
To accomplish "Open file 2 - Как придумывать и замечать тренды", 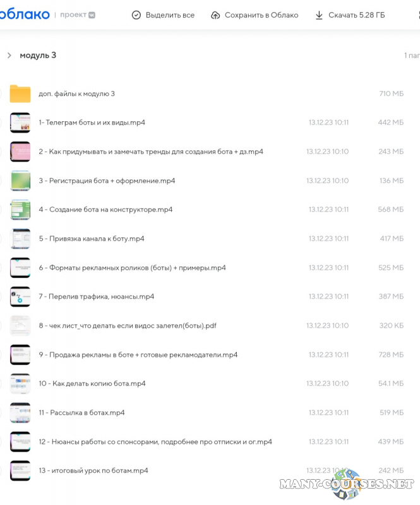I will coord(151,151).
